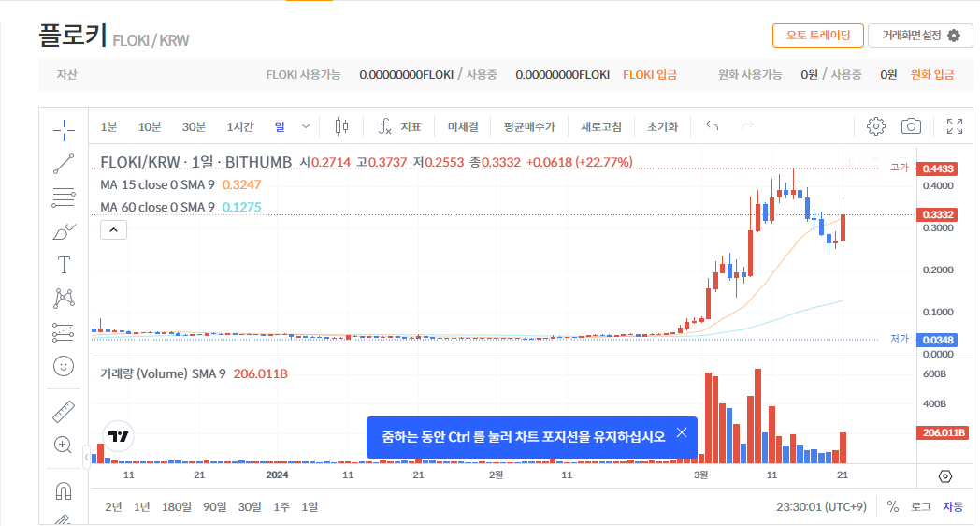Take a chart snapshot with camera icon
The height and width of the screenshot is (526, 980).
point(911,126)
